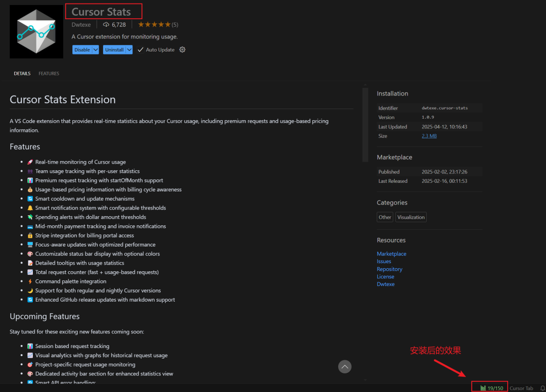Click the rocket icon beside Real-time monitoring

coord(30,162)
